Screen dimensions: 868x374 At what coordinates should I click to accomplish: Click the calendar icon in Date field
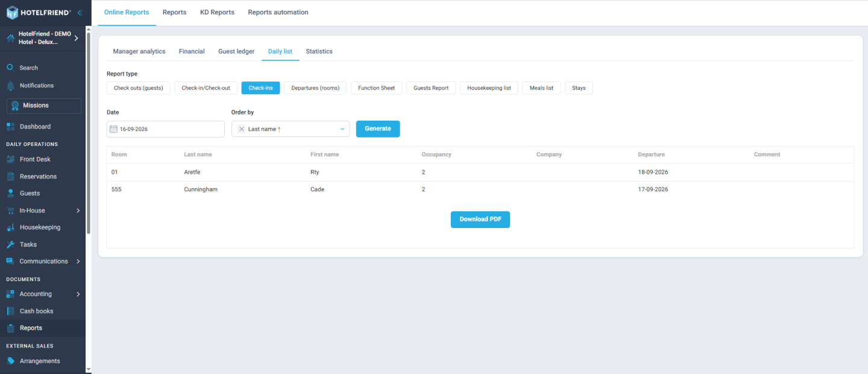[x=113, y=129]
